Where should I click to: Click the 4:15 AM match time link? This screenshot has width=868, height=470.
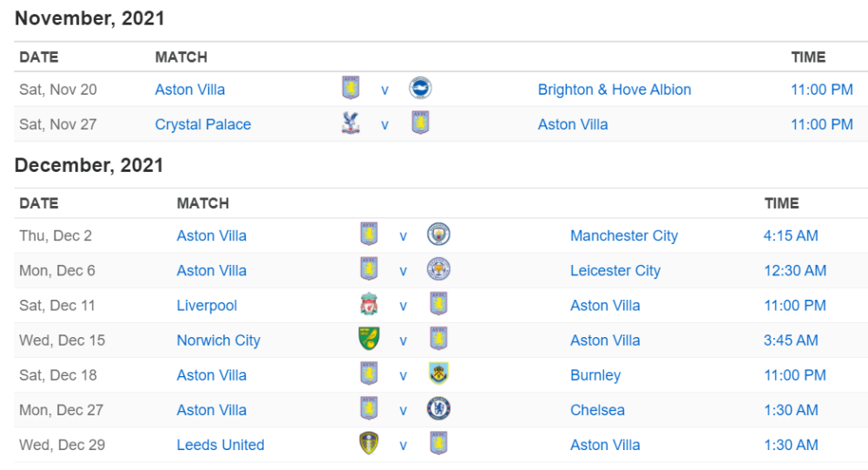(791, 236)
